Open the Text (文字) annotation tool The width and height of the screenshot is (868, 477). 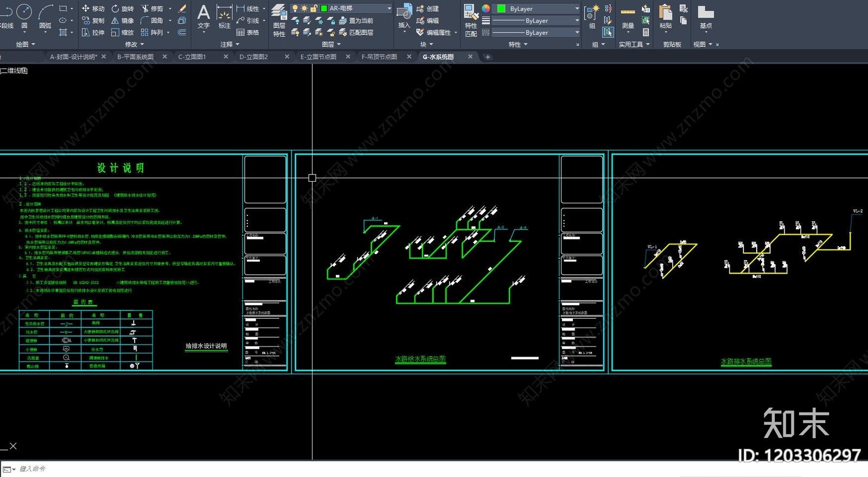(203, 16)
